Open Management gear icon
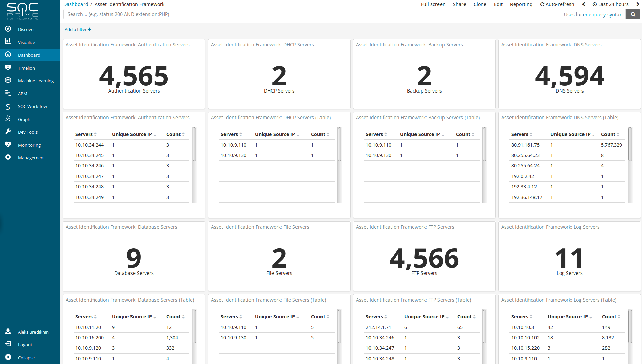 [x=8, y=157]
